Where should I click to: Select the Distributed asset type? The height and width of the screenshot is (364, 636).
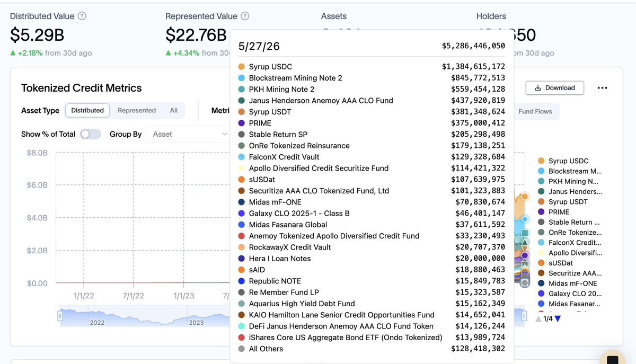click(x=87, y=110)
